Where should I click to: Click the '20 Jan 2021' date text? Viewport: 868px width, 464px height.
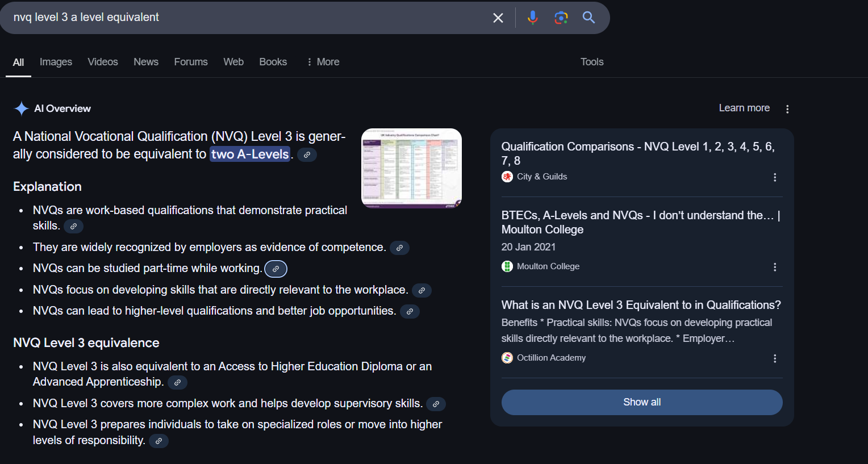pos(528,247)
